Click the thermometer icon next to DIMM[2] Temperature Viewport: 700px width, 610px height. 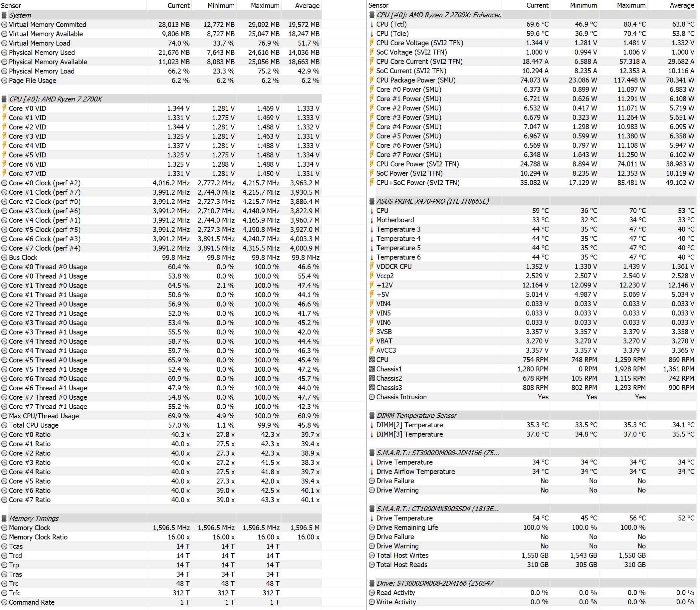(372, 425)
